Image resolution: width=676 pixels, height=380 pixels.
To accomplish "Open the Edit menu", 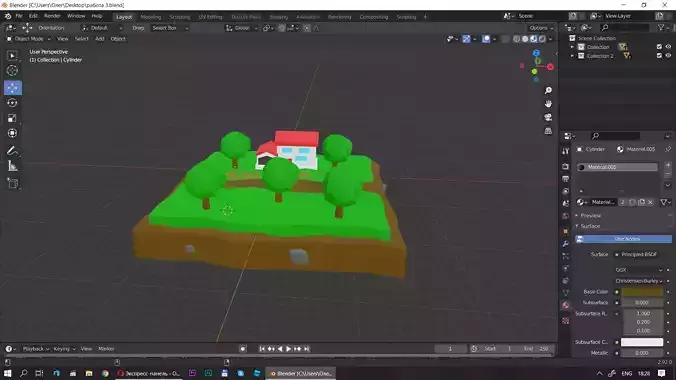I will pyautogui.click(x=33, y=16).
